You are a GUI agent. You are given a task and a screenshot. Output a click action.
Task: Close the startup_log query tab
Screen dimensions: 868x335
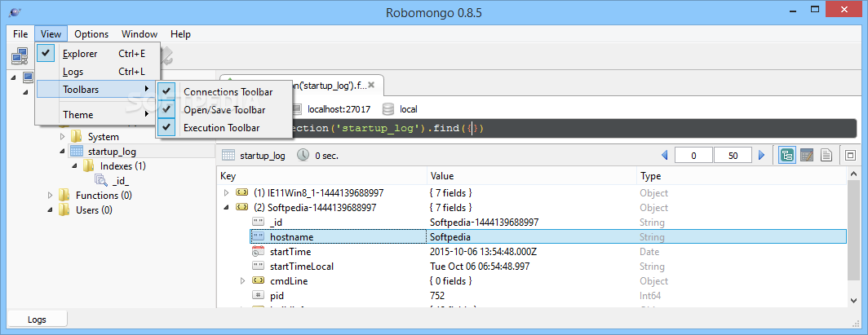[x=371, y=85]
